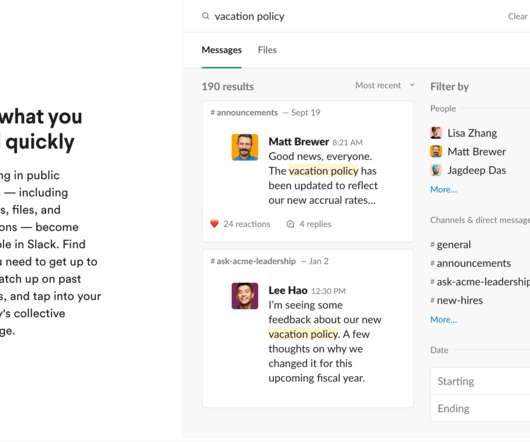Filter by the #new-hires channel
The image size is (530, 442).
coord(457,300)
